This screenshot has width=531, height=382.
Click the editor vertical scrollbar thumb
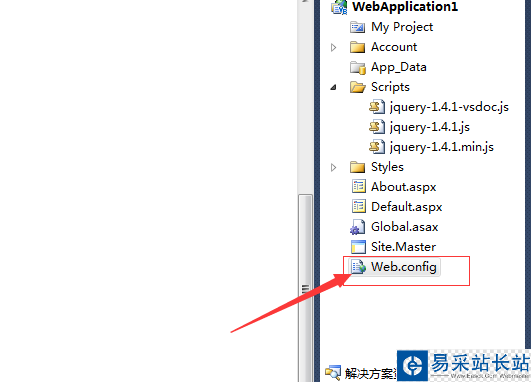click(305, 288)
